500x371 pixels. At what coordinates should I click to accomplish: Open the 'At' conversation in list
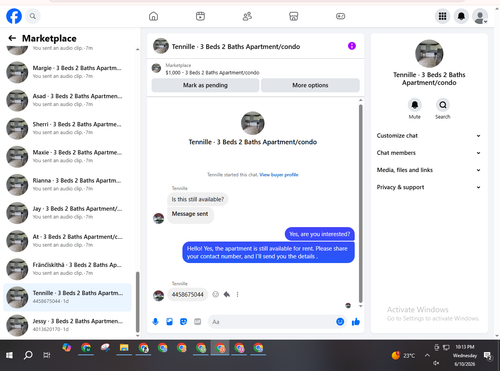(67, 241)
